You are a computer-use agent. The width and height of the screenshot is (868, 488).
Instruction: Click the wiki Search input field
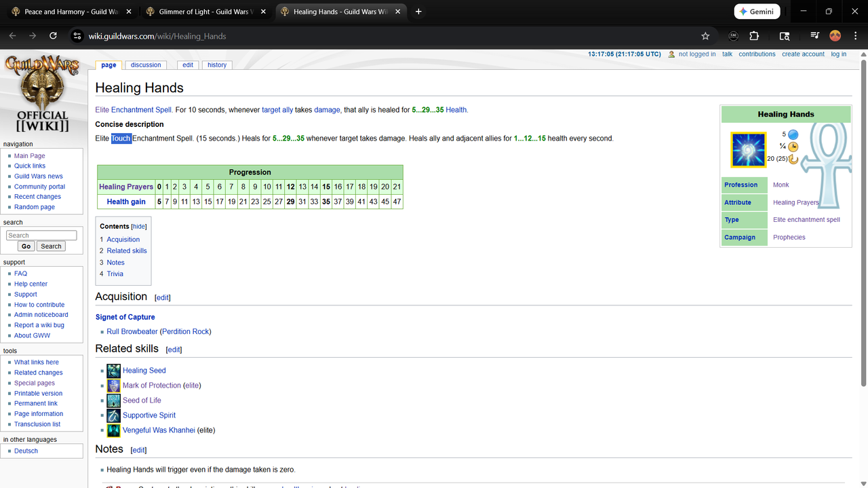point(41,236)
